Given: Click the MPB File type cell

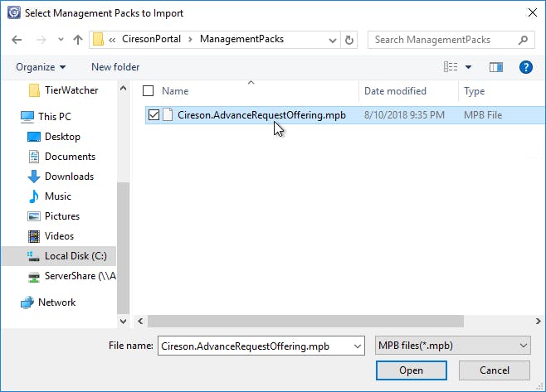Looking at the screenshot, I should (483, 115).
